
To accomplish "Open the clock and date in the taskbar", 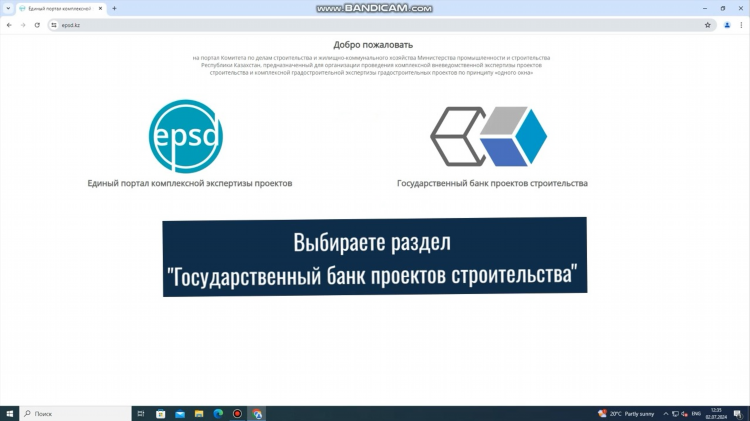I will [716, 413].
